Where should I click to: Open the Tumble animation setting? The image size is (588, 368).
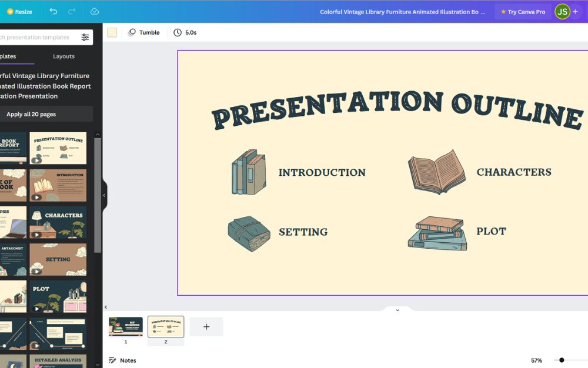coord(144,33)
